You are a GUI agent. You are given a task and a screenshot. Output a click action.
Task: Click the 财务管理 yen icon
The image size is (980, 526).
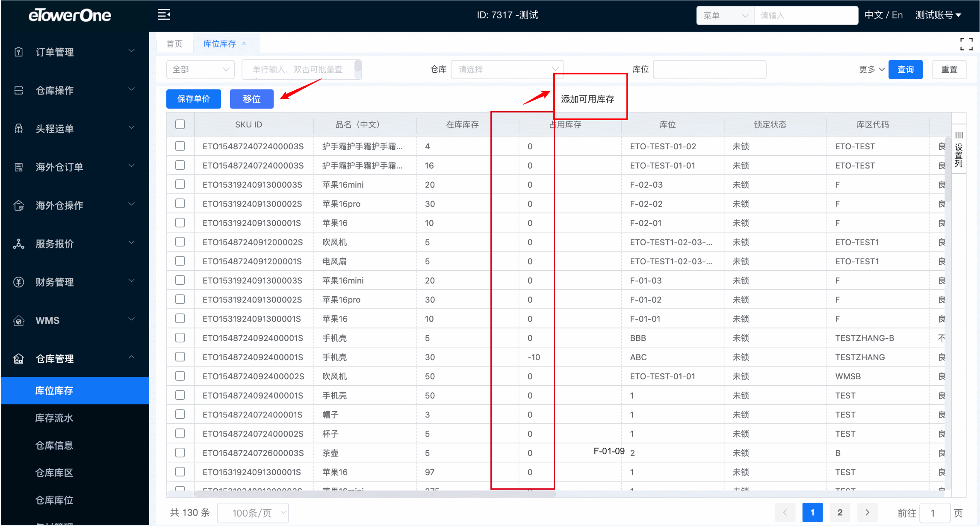coord(19,282)
